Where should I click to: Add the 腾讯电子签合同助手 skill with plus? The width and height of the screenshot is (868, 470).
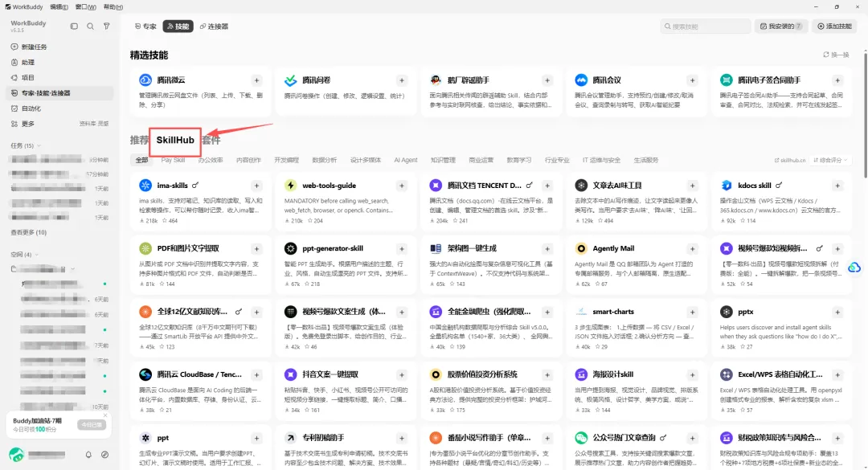point(837,80)
